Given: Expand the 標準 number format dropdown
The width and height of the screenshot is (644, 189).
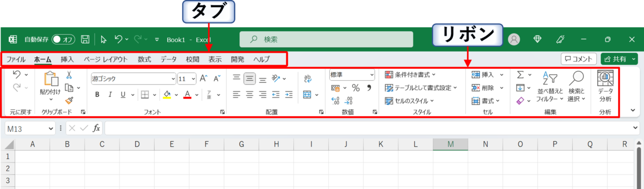Looking at the screenshot, I should 352,75.
